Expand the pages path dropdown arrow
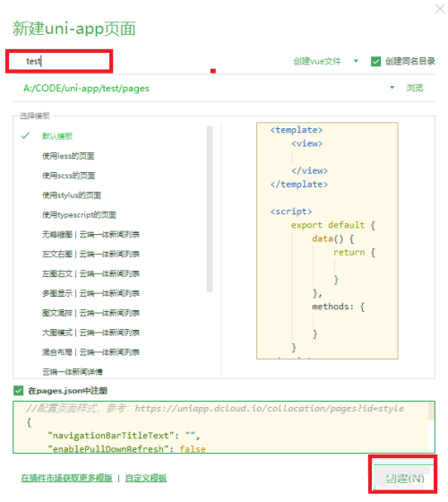The image size is (448, 502). coord(392,88)
